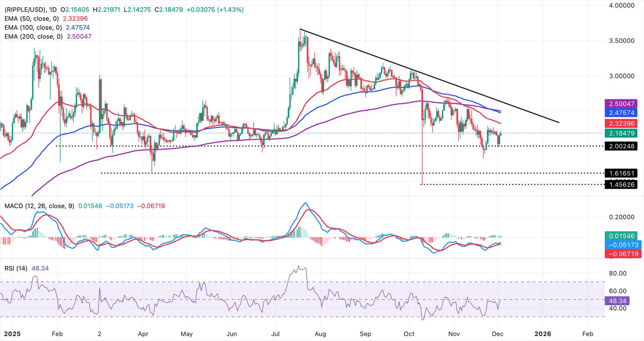Click the 4.00000 price axis label
The height and width of the screenshot is (341, 644).
tap(621, 5)
